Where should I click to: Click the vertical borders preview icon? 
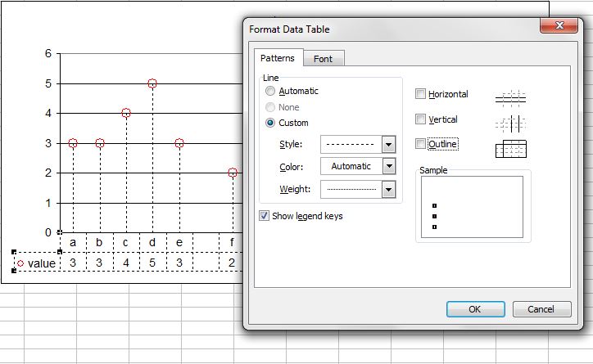[510, 124]
